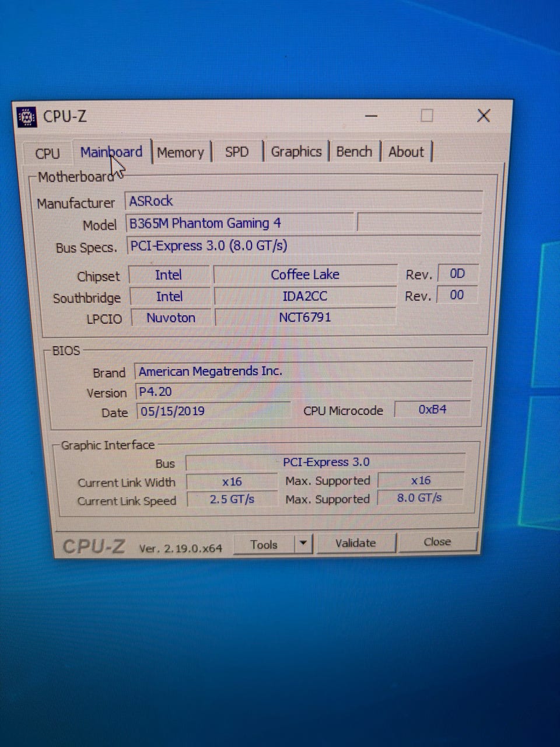The height and width of the screenshot is (747, 560).
Task: Open the Memory tab
Action: [x=180, y=153]
